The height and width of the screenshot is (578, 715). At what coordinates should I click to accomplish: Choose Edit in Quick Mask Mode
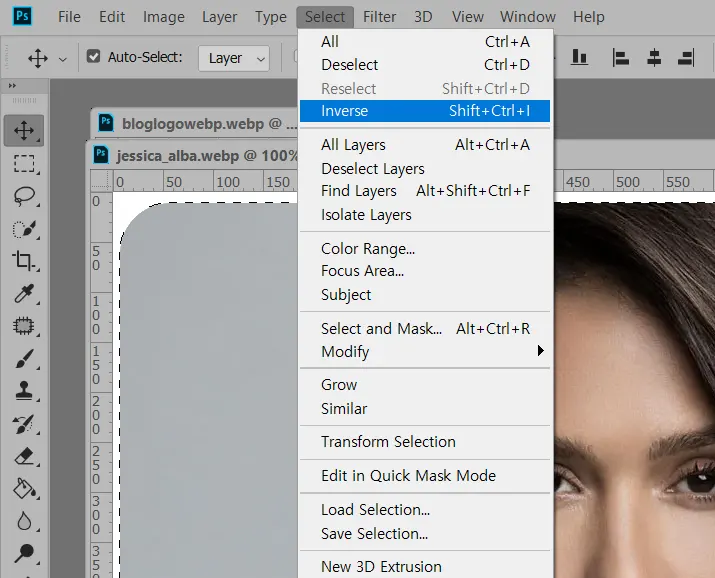tap(425, 476)
